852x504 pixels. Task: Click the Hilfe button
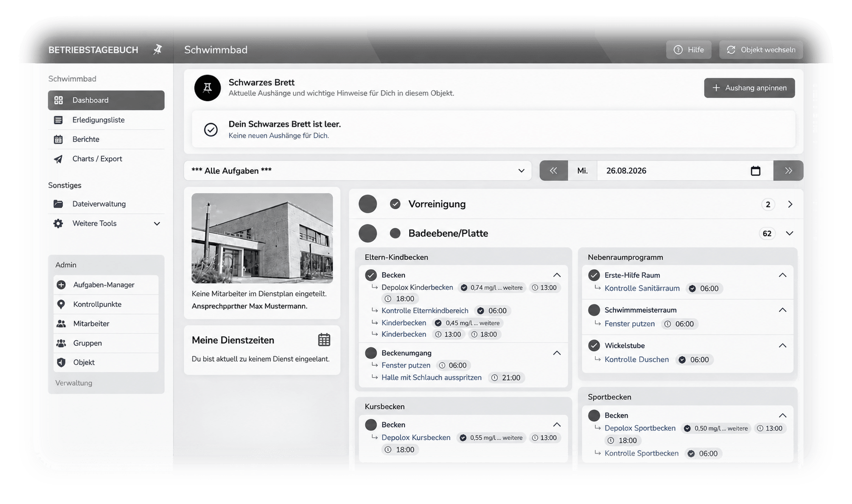click(x=689, y=49)
